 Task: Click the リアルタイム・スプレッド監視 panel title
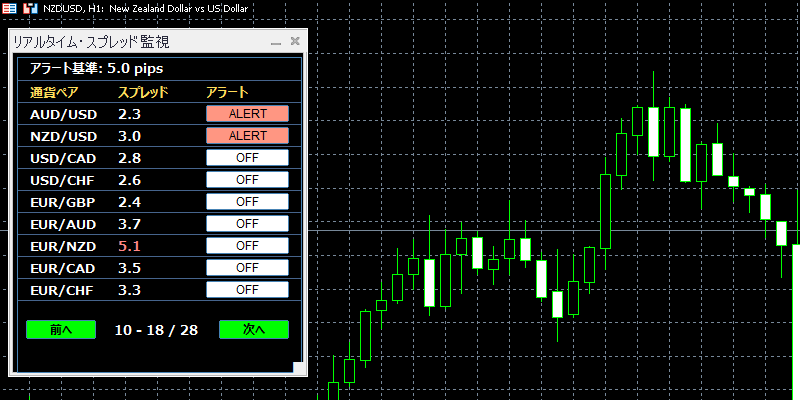91,42
